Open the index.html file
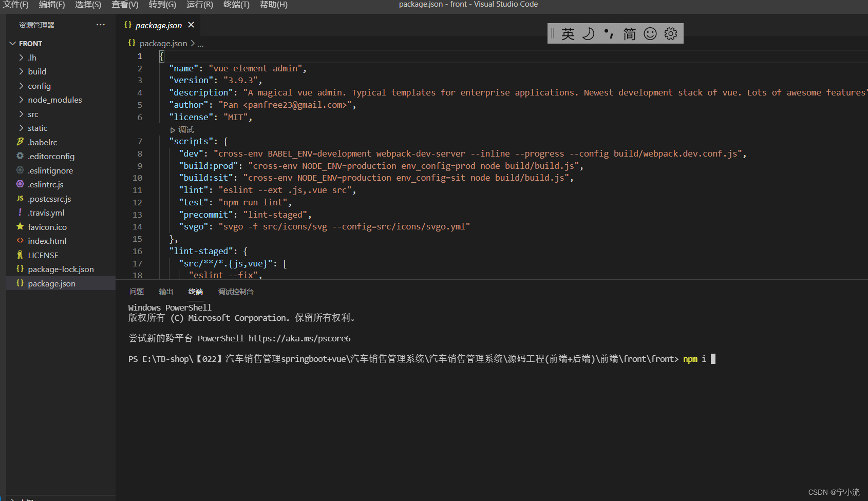 [x=62, y=241]
